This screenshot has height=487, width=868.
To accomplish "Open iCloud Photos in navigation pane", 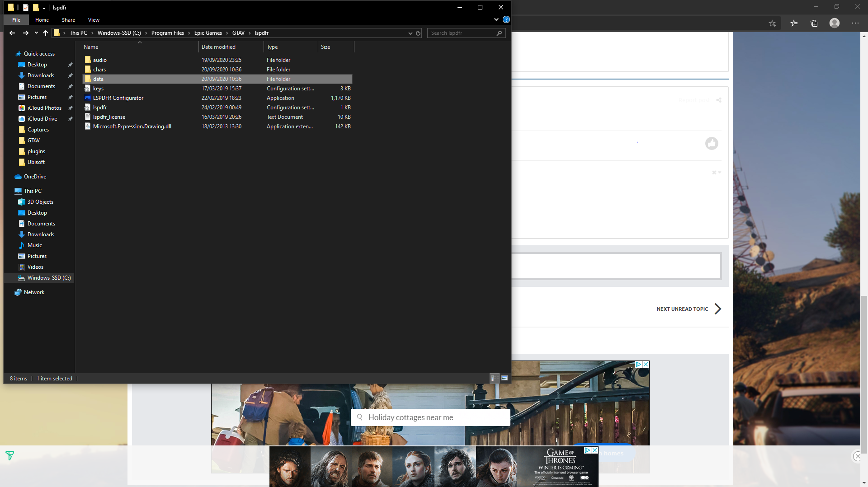I will pos(44,108).
